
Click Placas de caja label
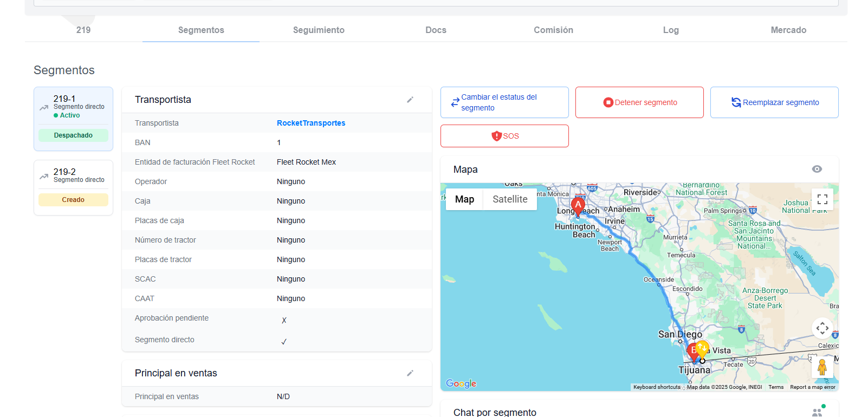tap(159, 220)
